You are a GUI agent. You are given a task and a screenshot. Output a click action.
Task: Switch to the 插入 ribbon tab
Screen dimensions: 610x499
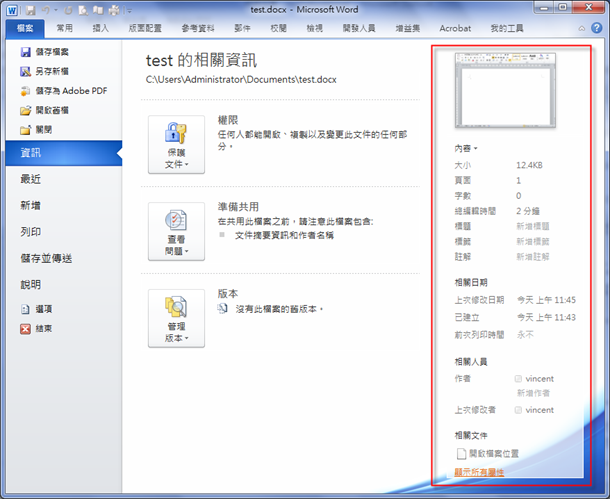click(101, 28)
